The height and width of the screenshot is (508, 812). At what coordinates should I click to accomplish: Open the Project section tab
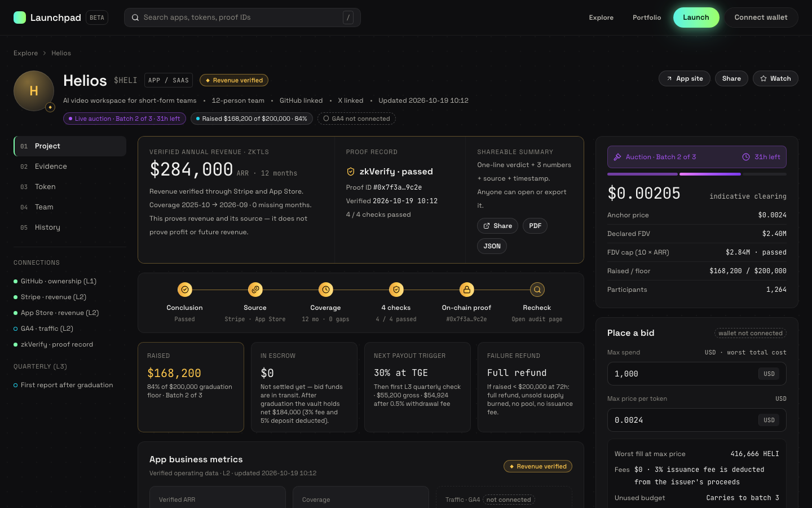pos(70,146)
